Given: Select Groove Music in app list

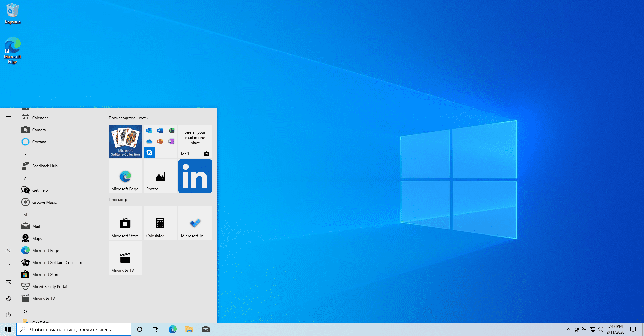Looking at the screenshot, I should (44, 202).
